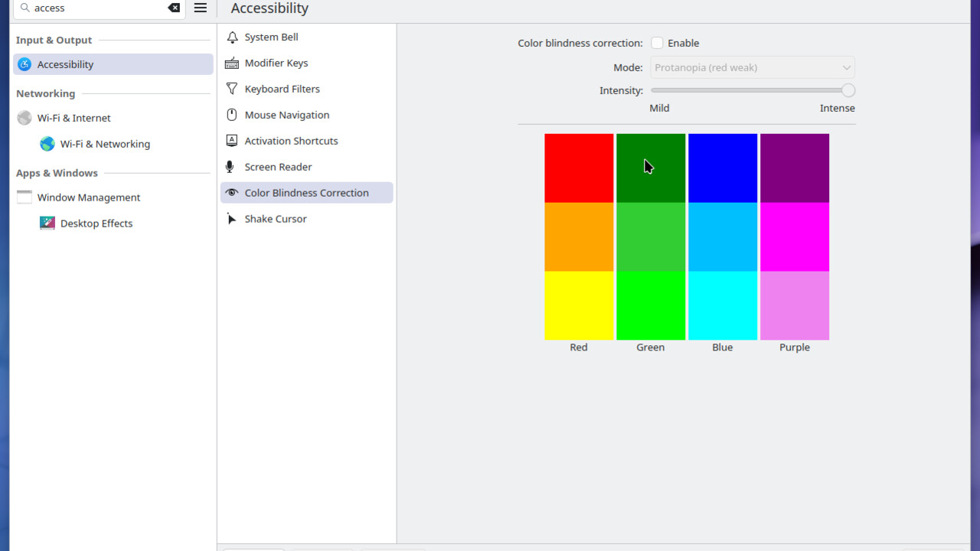The height and width of the screenshot is (551, 980).
Task: Click the Screen Reader microphone icon
Action: coord(230,167)
